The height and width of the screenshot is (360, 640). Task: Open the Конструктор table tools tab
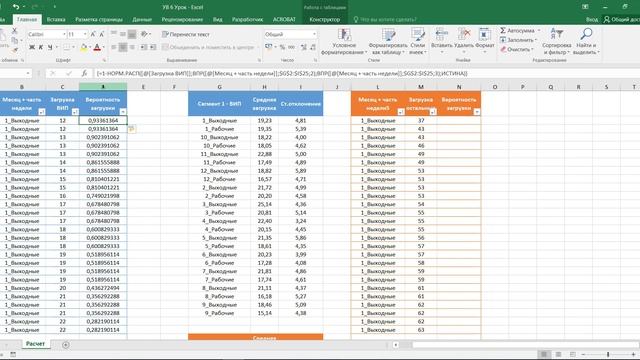point(324,19)
